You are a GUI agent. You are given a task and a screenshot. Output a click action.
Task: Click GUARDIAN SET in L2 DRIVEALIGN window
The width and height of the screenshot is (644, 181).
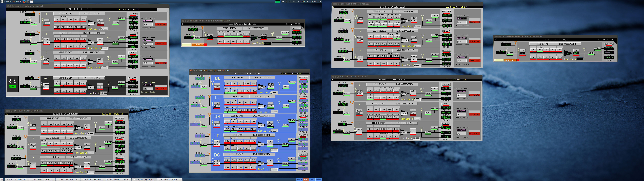(510, 60)
